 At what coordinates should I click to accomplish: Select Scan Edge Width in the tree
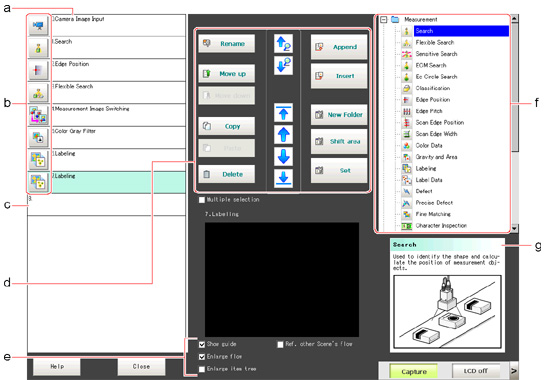(436, 134)
